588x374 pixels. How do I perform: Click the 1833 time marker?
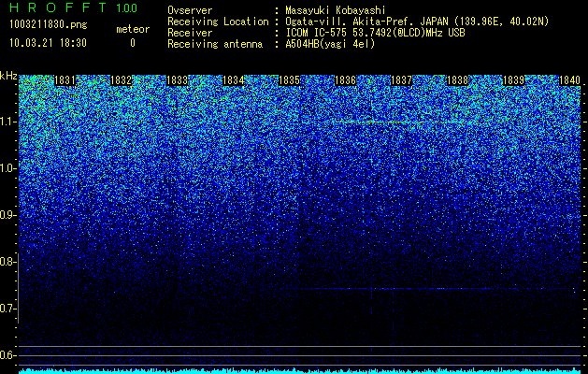click(x=177, y=80)
